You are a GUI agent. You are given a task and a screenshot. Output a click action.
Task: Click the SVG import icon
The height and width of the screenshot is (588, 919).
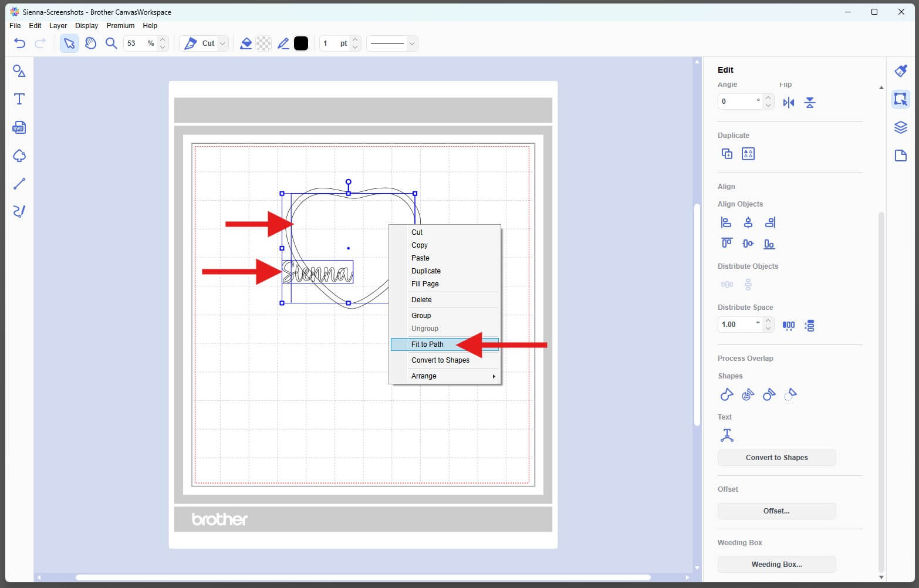pos(19,127)
